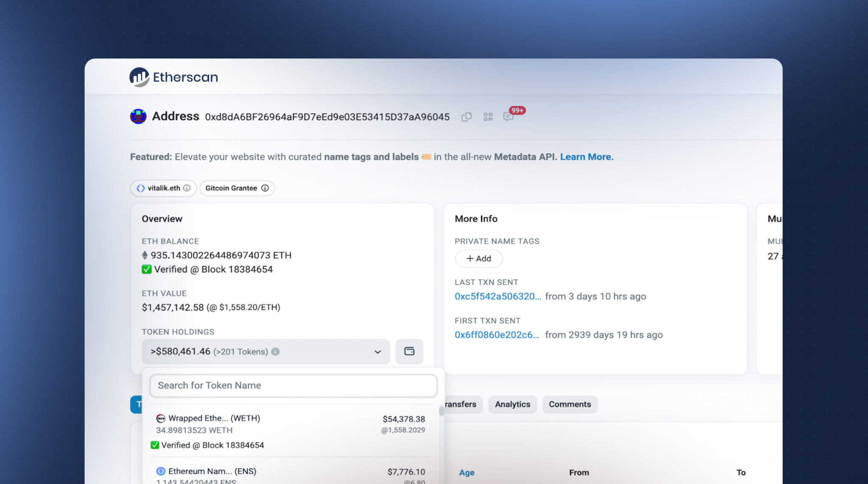Open the Learn More link
This screenshot has width=868, height=484.
[x=587, y=157]
